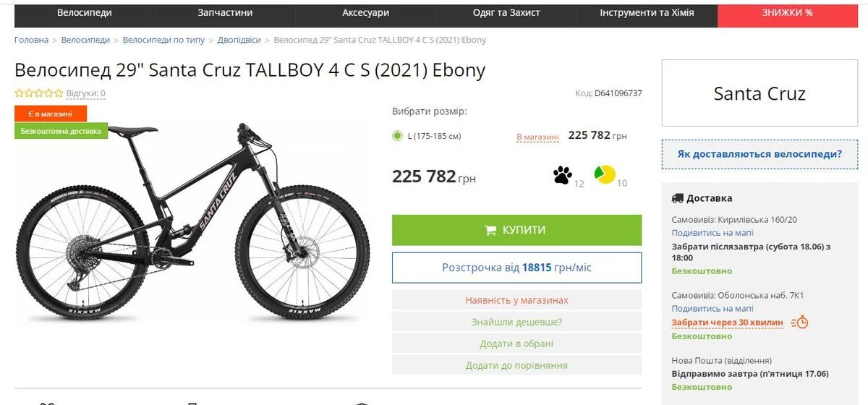Click the black paw print icon
This screenshot has height=405, width=868.
[562, 174]
